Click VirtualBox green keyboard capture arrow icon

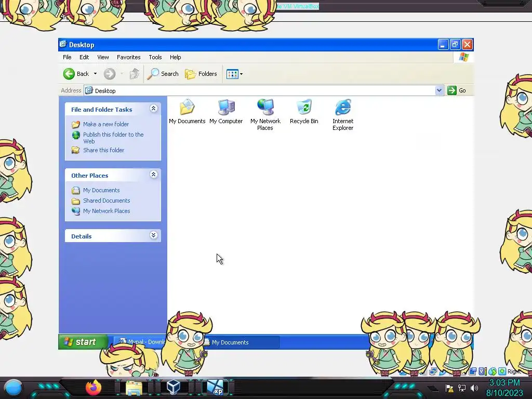502,371
